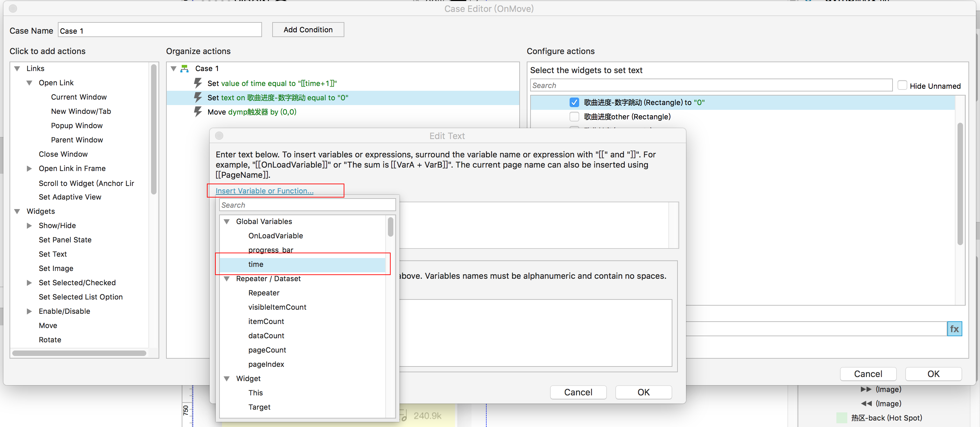Expand the Show/Hide actions
The image size is (980, 427).
(29, 225)
